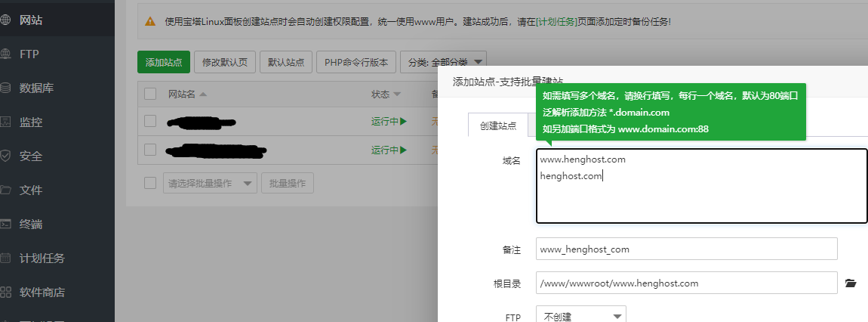Switch to the 创建站点 tab

pos(498,126)
